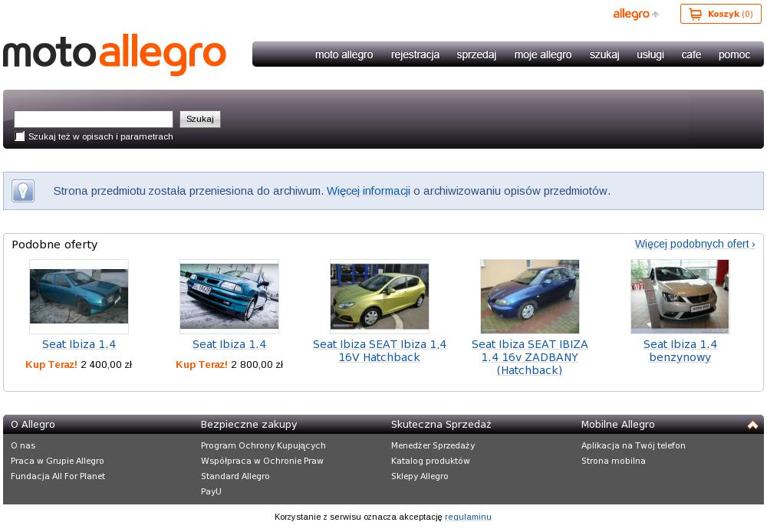Focus the search text field
The height and width of the screenshot is (532, 767).
(94, 119)
